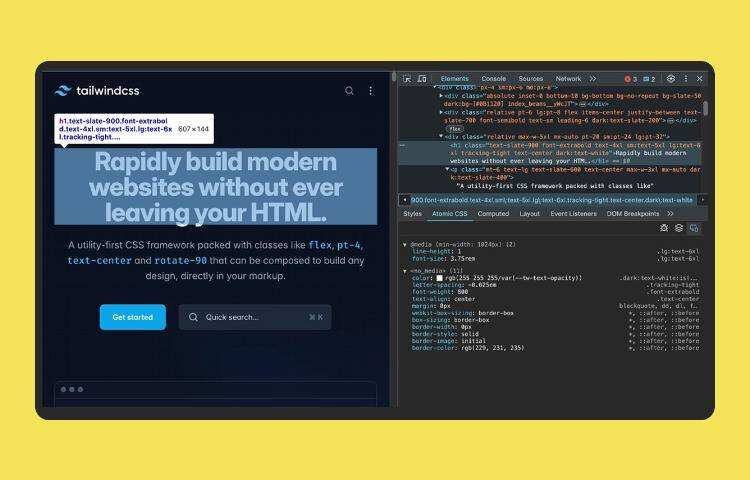
Task: Toggle the device toolbar icon
Action: pos(422,78)
